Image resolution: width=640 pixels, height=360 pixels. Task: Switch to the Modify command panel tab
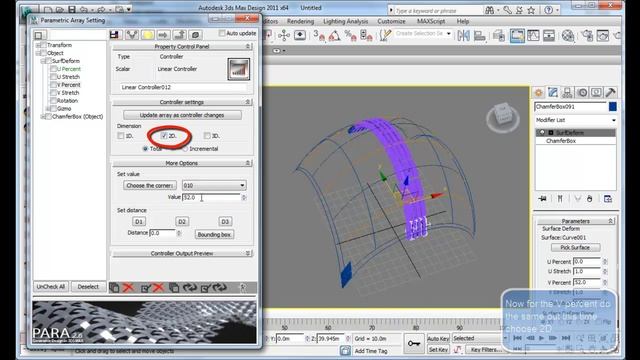coord(553,93)
